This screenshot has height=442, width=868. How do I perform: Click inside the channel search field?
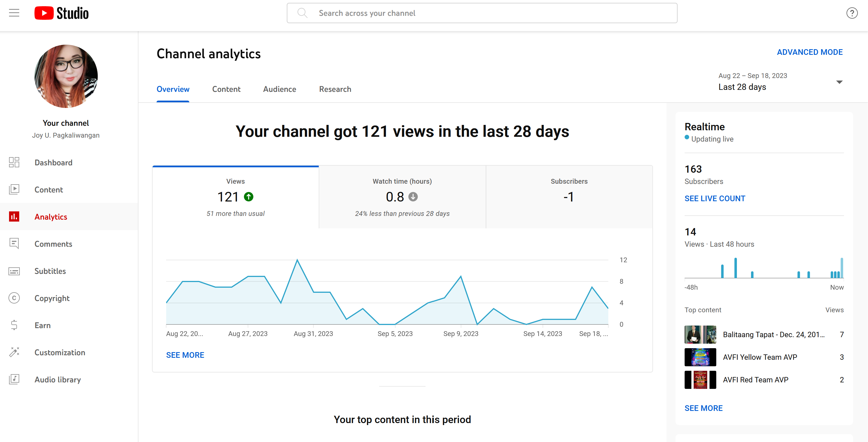click(x=482, y=13)
